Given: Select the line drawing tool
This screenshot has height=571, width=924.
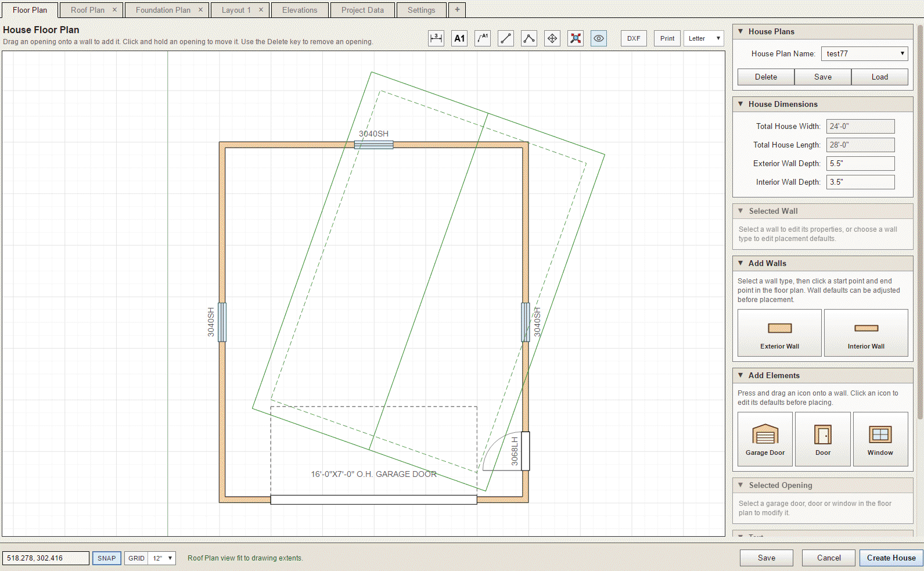Looking at the screenshot, I should pos(506,38).
